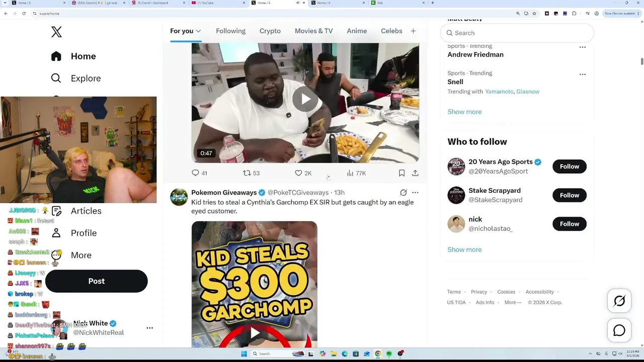Open the Windows Start menu
Viewport: 644px width, 362px height.
(244, 354)
